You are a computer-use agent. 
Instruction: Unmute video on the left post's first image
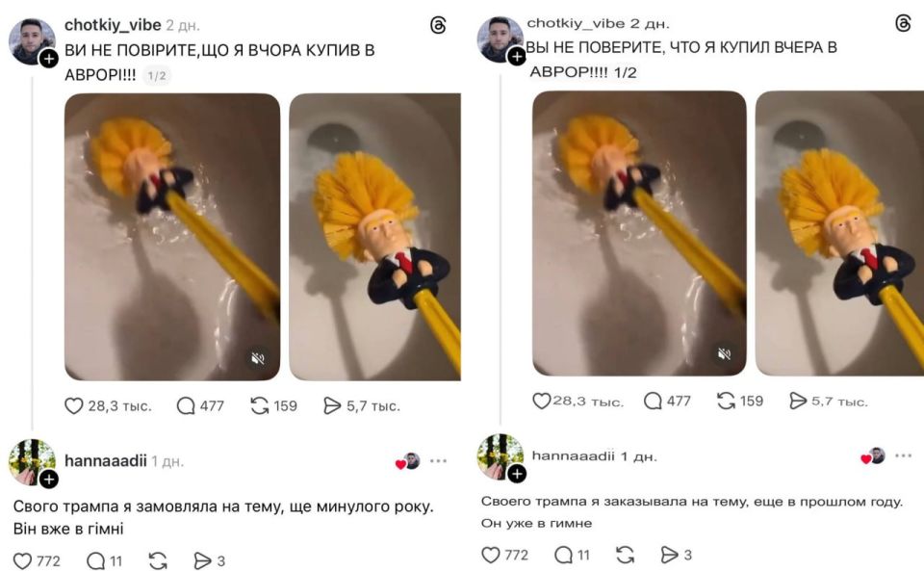[258, 358]
